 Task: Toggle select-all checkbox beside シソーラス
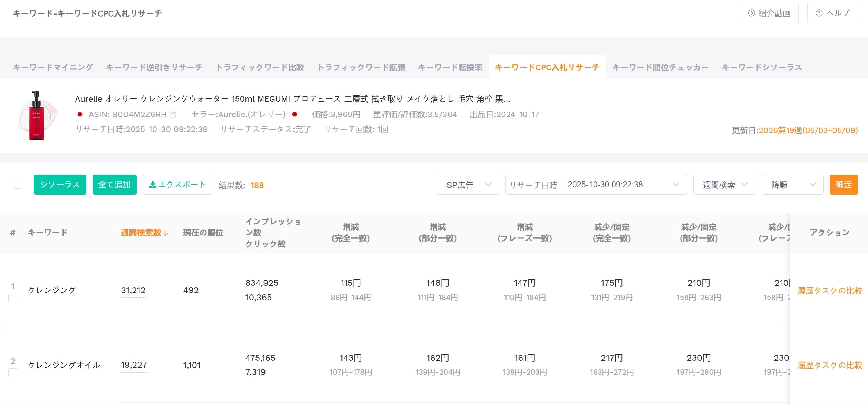[17, 185]
